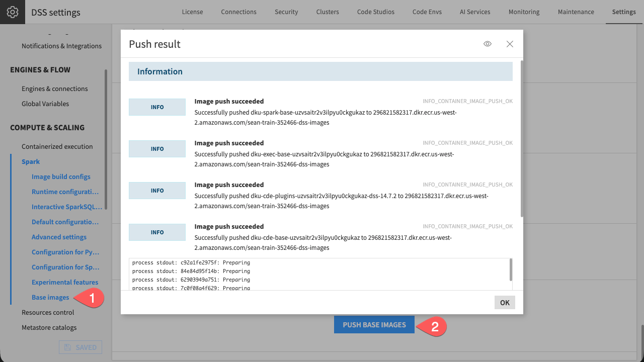644x362 pixels.
Task: Open Resources control in sidebar
Action: click(x=48, y=312)
